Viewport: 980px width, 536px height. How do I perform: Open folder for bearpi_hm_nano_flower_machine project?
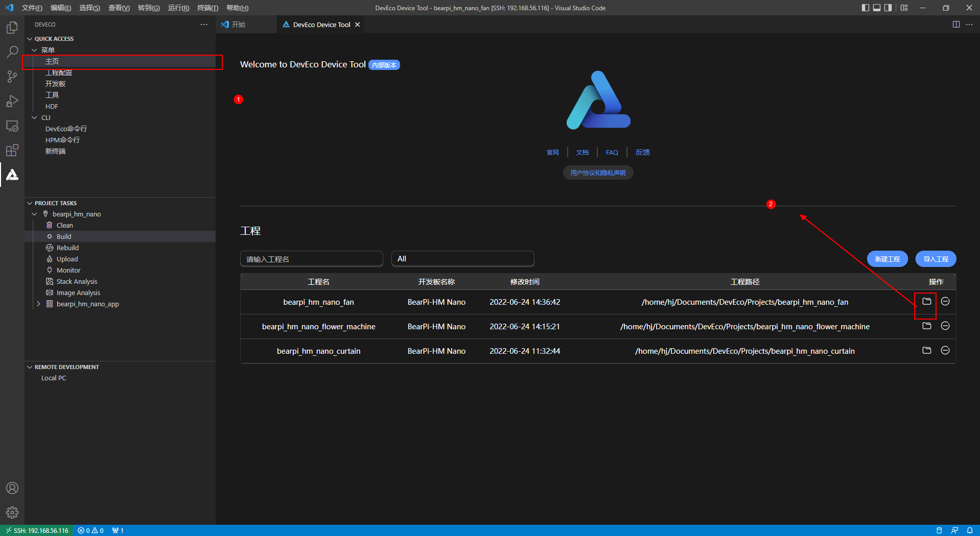[926, 326]
